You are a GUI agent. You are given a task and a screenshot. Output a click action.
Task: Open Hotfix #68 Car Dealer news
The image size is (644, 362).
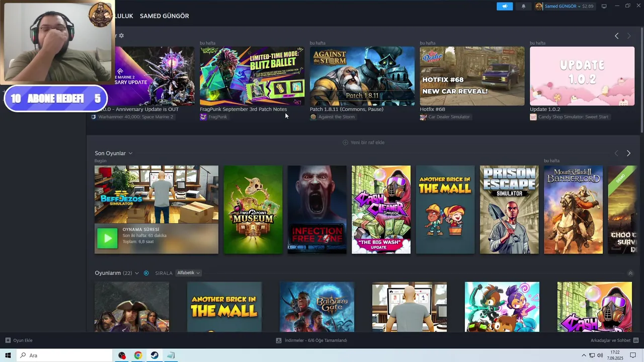(472, 76)
